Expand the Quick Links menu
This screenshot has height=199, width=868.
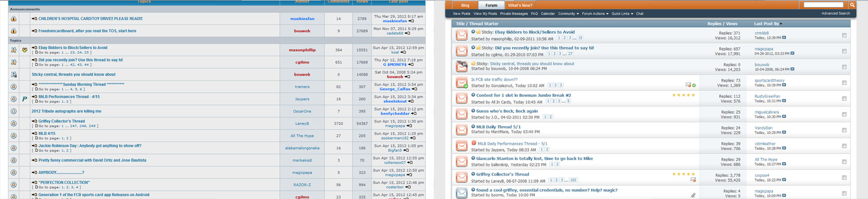click(x=622, y=14)
